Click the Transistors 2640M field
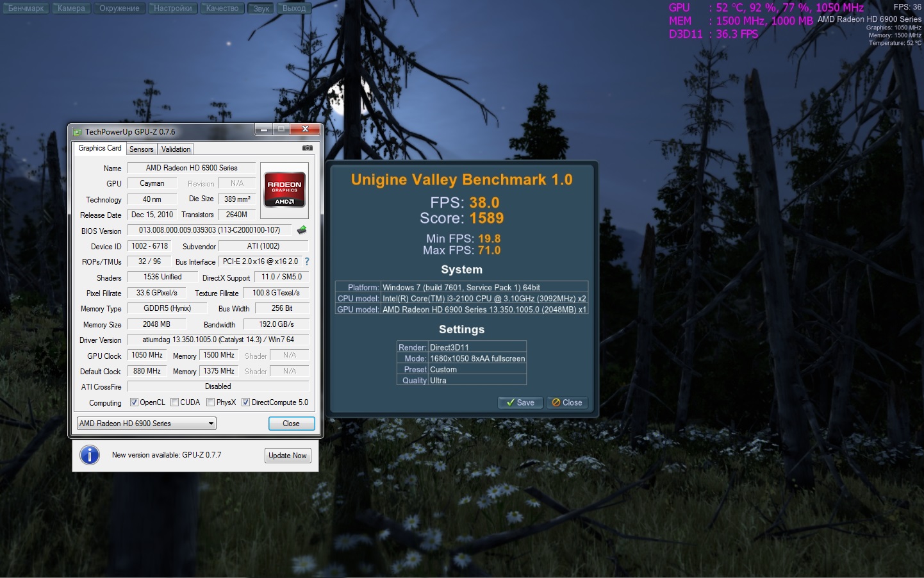Image resolution: width=924 pixels, height=578 pixels. coord(237,215)
